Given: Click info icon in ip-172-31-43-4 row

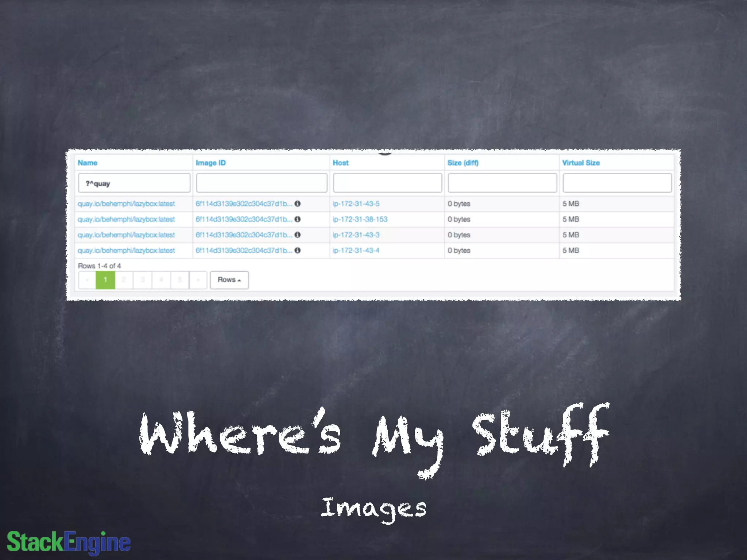Looking at the screenshot, I should 298,250.
